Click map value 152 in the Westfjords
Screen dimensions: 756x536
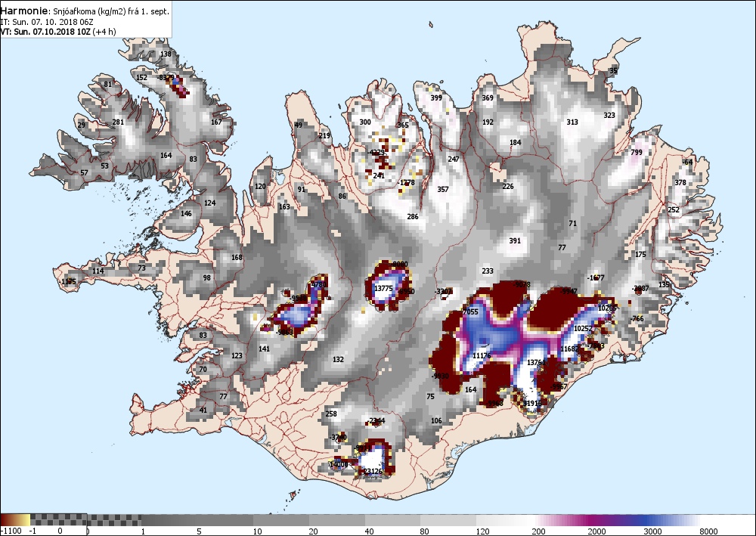click(141, 78)
